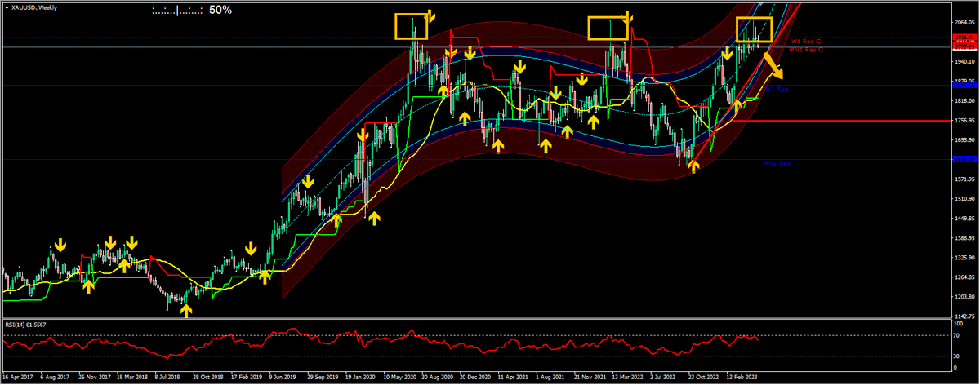Screen dimensions: 980x385
Task: Click the 1571.95 price on the axis
Action: tap(965, 179)
